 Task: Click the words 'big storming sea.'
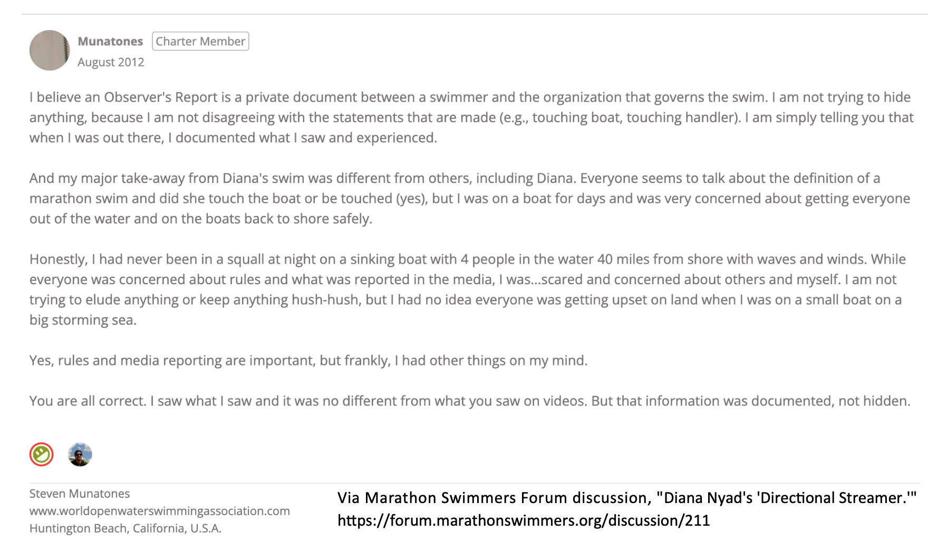[x=83, y=320]
